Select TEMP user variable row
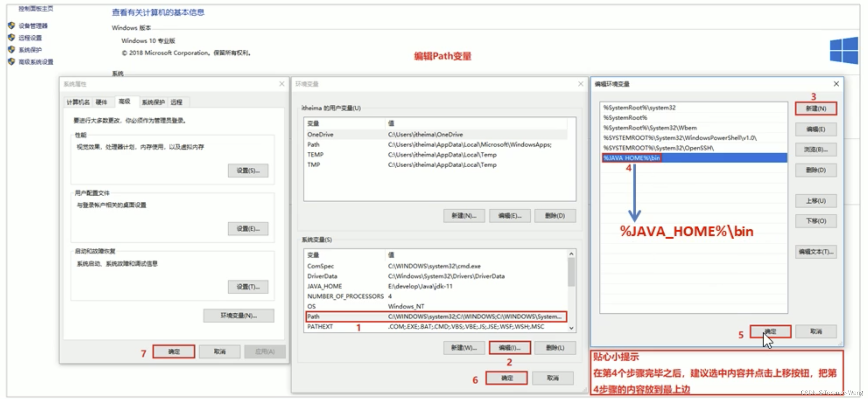The height and width of the screenshot is (399, 868). click(x=436, y=155)
